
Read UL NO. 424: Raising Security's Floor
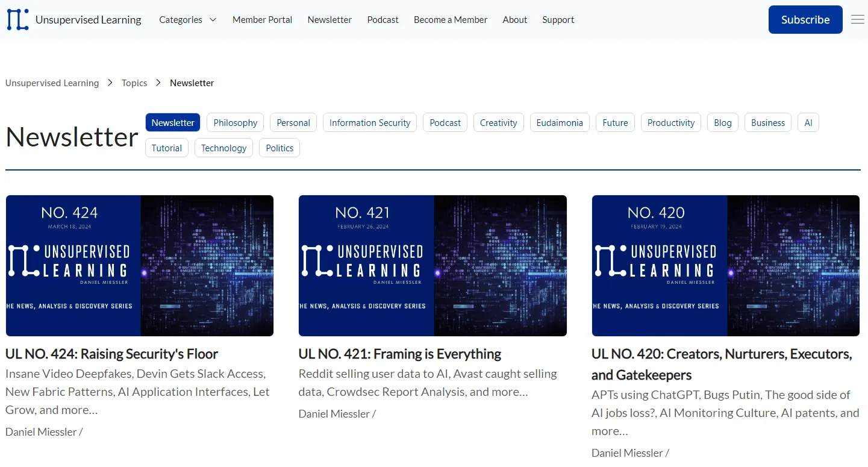pos(111,354)
